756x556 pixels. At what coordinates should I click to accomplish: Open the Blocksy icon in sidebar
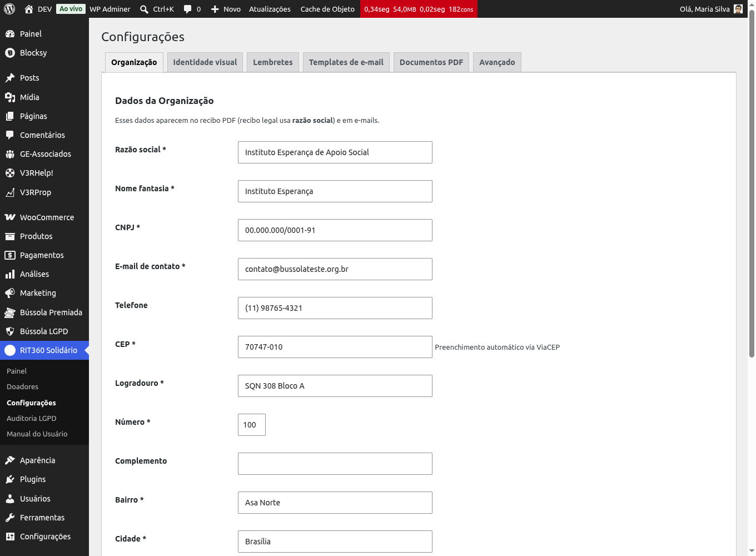pos(10,53)
